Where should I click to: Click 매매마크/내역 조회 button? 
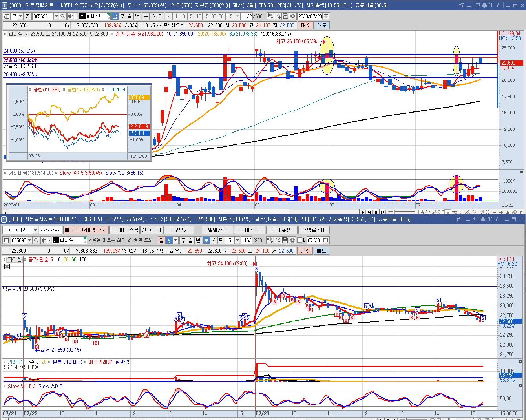pyautogui.click(x=86, y=230)
